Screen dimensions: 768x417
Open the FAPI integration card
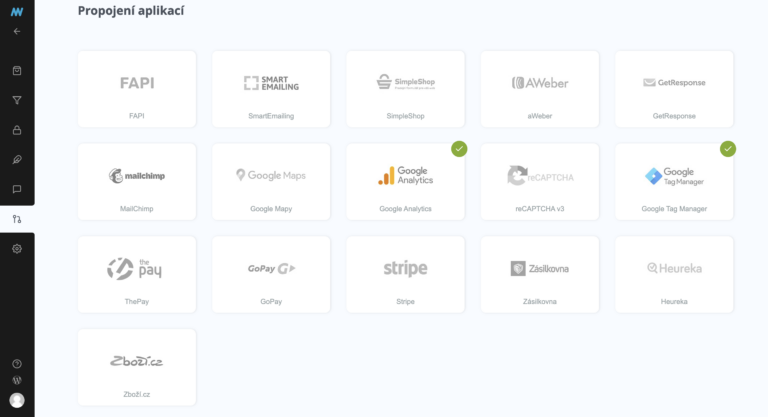(x=137, y=89)
